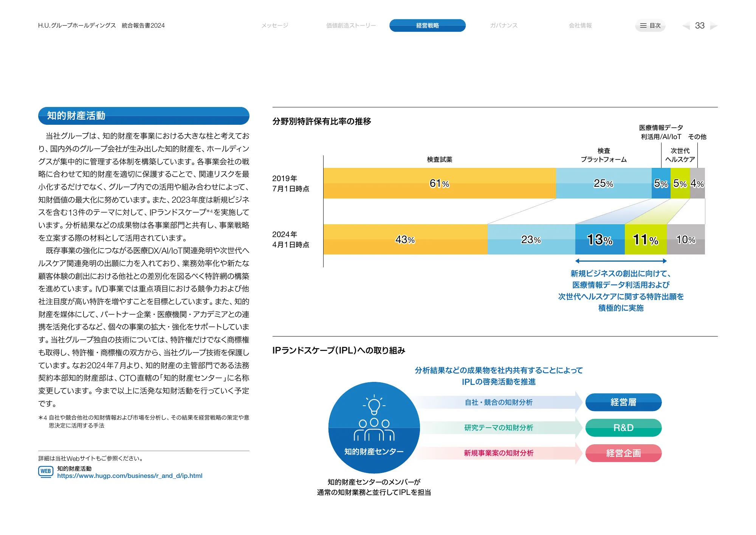Click the 自社・競合の知財分析 arrow
Image resolution: width=756 pixels, height=535 pixels.
pos(499,402)
